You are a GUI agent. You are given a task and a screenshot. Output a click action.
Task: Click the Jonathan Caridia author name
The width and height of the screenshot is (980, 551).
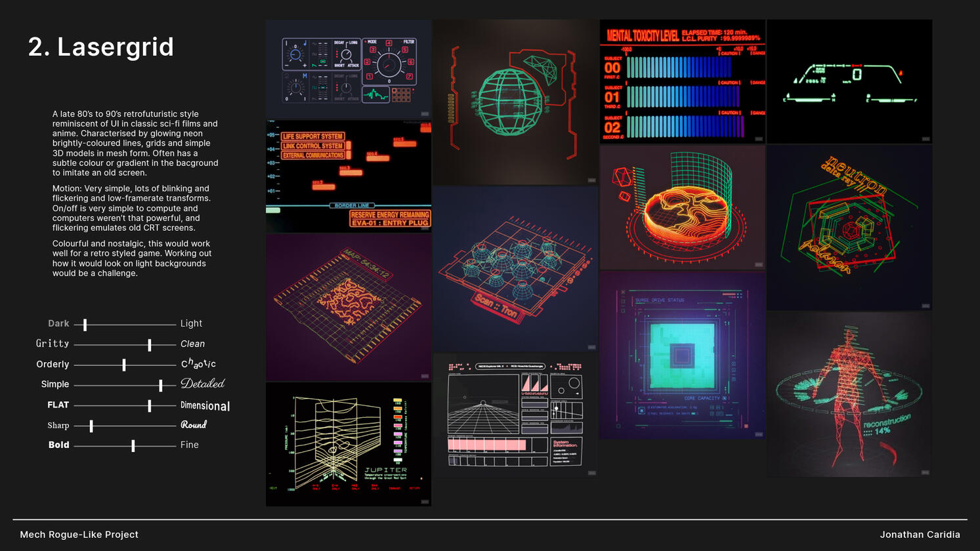click(x=920, y=535)
